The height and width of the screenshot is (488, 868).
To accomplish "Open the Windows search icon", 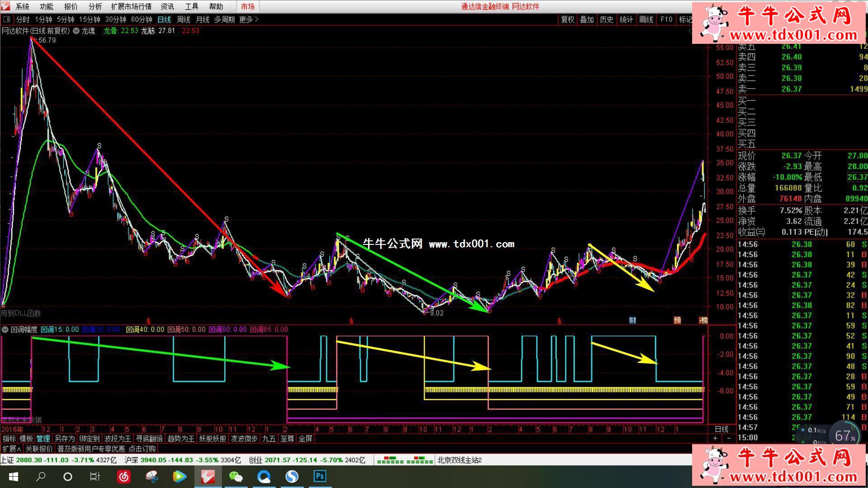I will click(41, 477).
